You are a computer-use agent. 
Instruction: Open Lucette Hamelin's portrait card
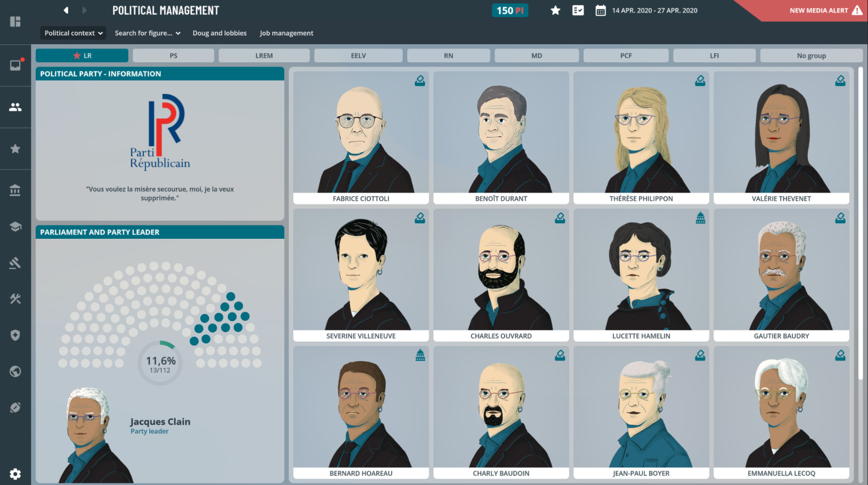click(641, 274)
